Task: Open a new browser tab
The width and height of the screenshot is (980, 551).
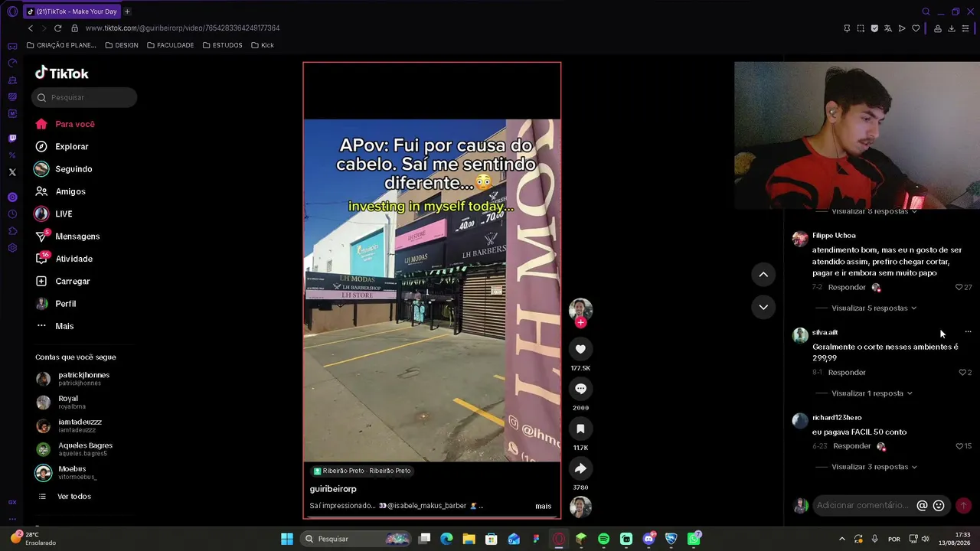Action: click(127, 11)
